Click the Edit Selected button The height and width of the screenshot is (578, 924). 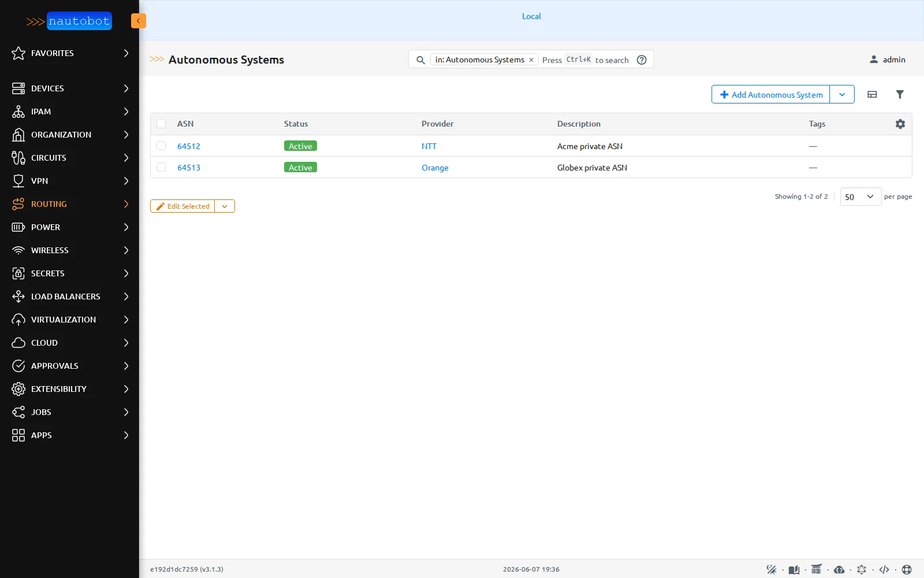[182, 206]
